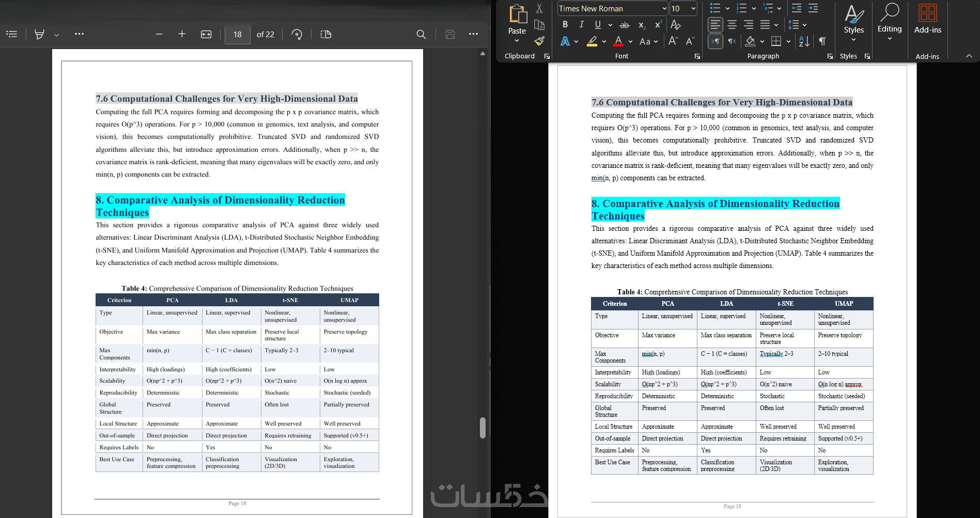Expand highlight color choices
The height and width of the screenshot is (518, 980).
(604, 41)
